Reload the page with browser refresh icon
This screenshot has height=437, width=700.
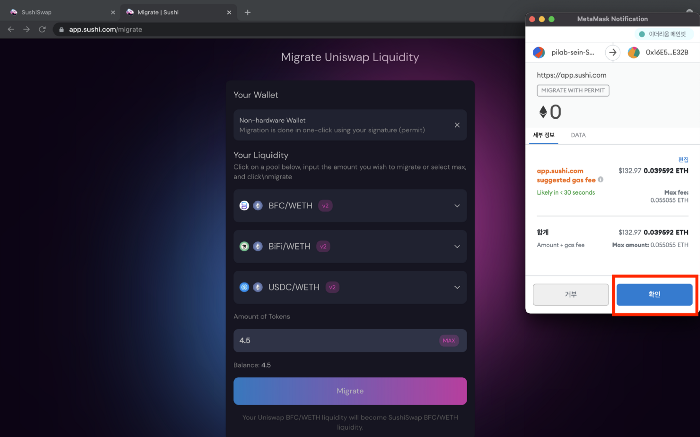point(42,30)
